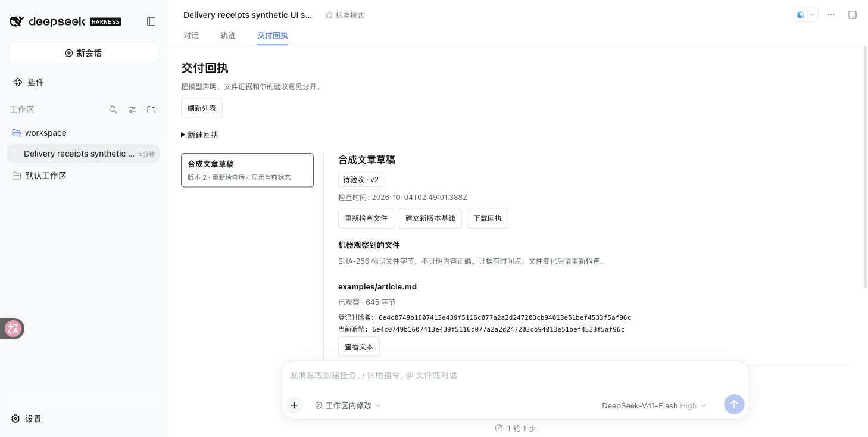
Task: Click the pink translate floating icon
Action: click(13, 329)
